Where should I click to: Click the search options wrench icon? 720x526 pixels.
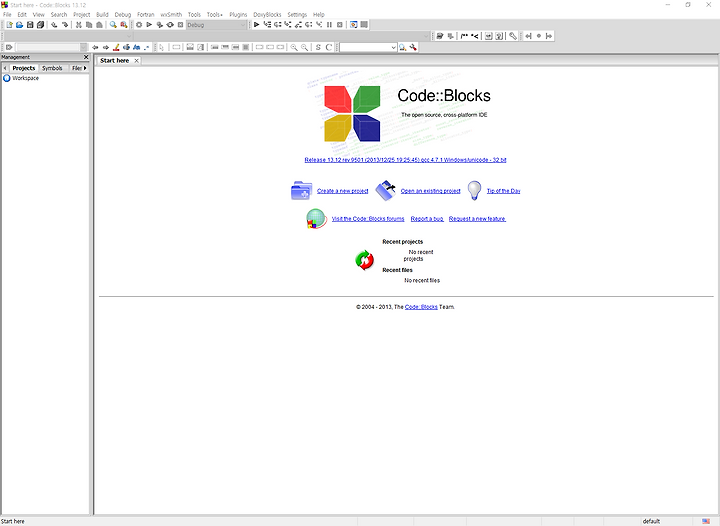pyautogui.click(x=413, y=47)
